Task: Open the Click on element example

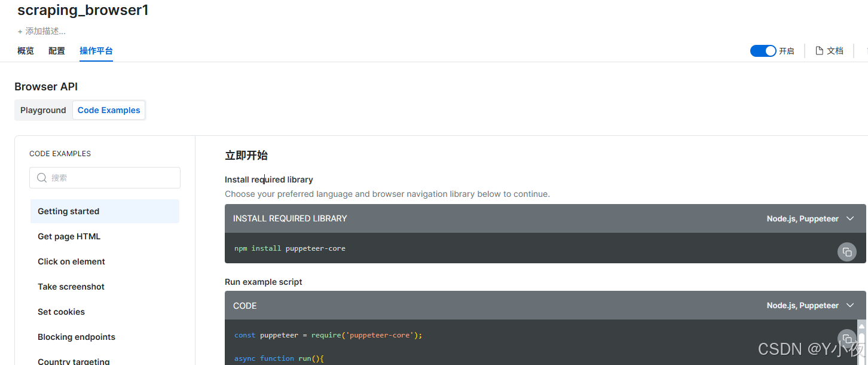Action: point(105,261)
